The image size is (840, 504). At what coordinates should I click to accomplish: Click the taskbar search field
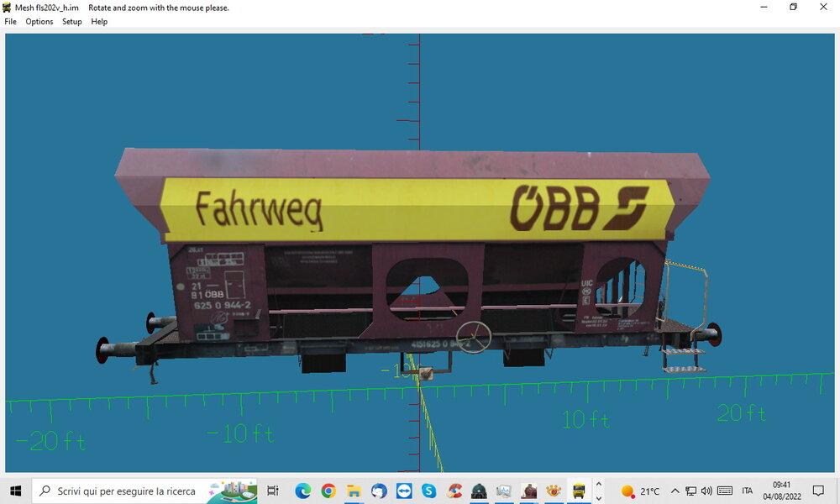coord(144,491)
